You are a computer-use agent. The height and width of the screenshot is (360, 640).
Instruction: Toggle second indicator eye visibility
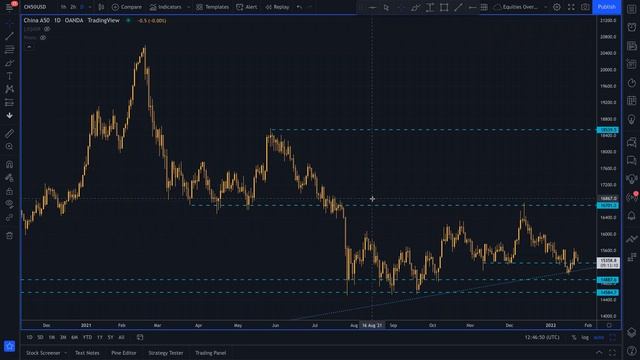tap(43, 38)
